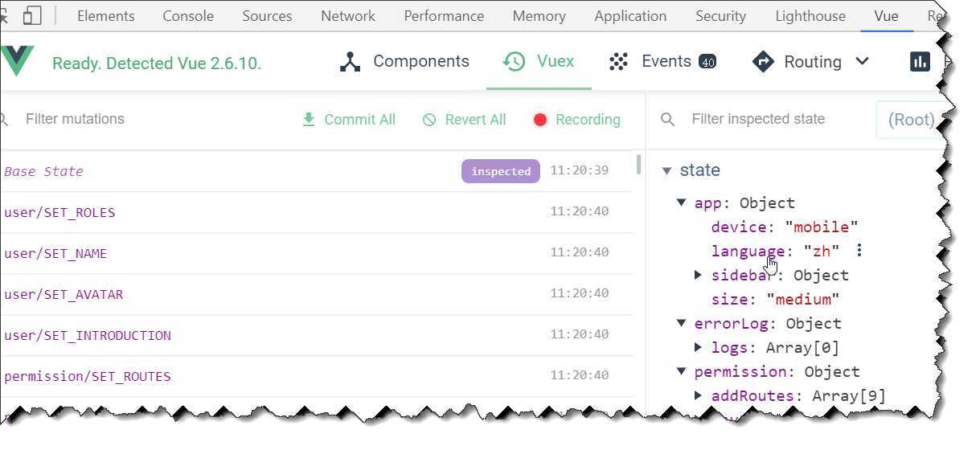Open the (Root) module selector
Screen dimensions: 980x450
910,120
